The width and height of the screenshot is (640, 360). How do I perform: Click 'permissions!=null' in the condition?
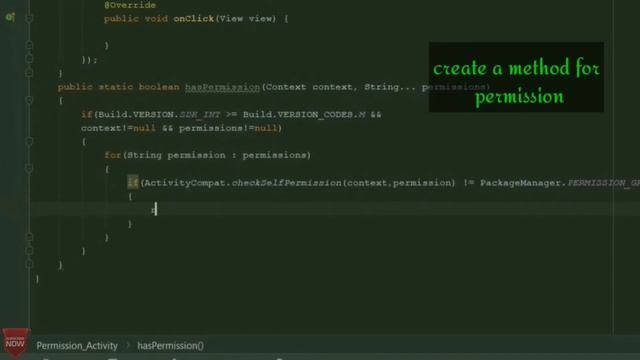pyautogui.click(x=228, y=128)
